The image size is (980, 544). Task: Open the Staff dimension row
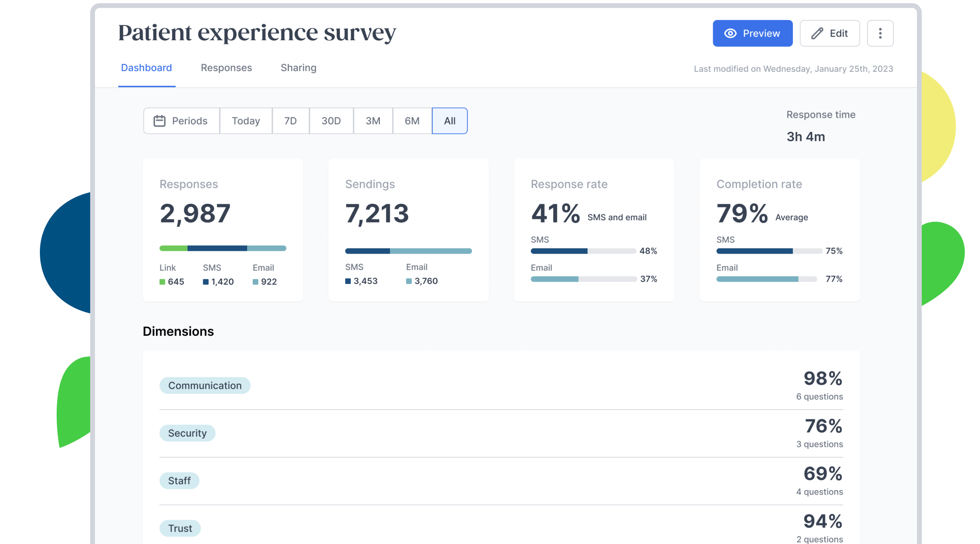click(x=179, y=481)
